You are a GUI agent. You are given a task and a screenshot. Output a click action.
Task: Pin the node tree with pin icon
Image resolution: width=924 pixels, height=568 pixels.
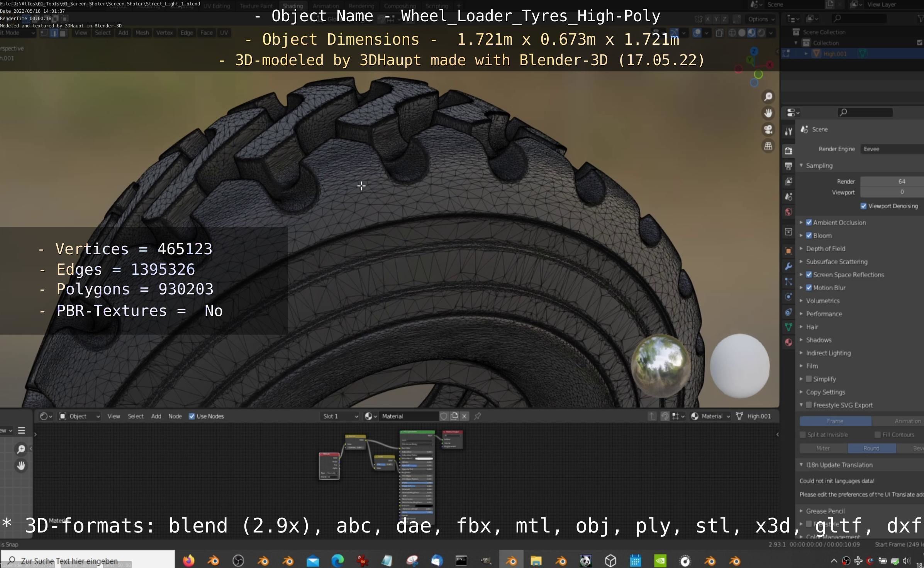[x=478, y=416]
